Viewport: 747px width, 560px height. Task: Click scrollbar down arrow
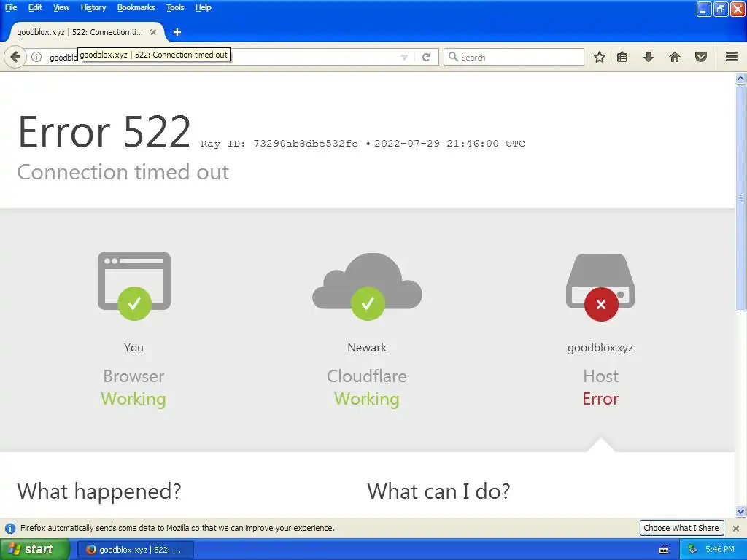(741, 512)
